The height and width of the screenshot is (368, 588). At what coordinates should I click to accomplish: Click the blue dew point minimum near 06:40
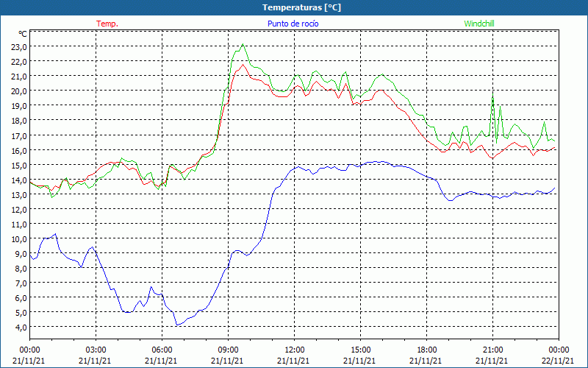click(x=177, y=325)
